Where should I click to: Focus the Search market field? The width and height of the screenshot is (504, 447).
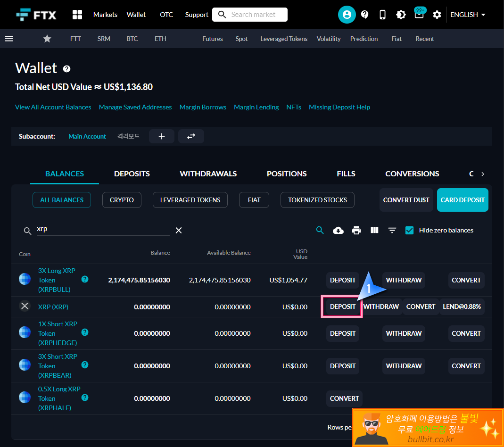[x=250, y=15]
